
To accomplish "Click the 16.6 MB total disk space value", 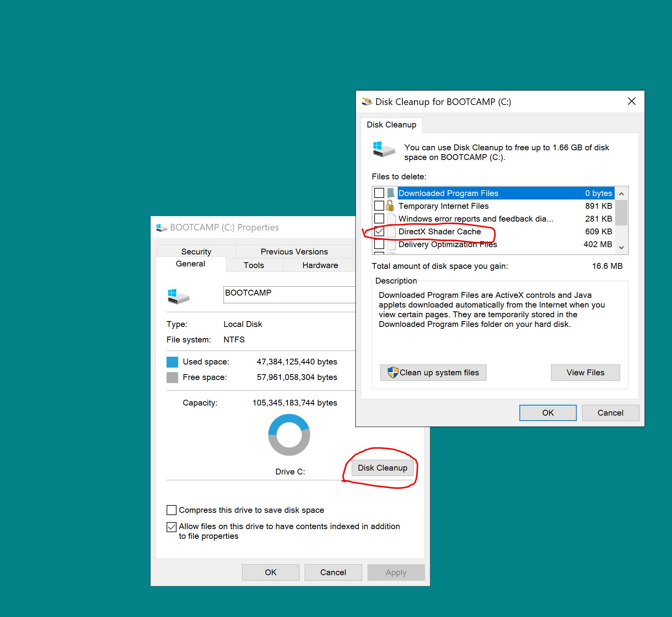I will [x=607, y=266].
